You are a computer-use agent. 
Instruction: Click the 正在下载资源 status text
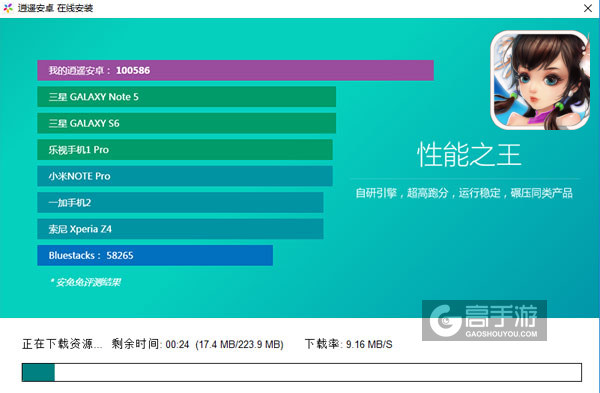[x=62, y=344]
